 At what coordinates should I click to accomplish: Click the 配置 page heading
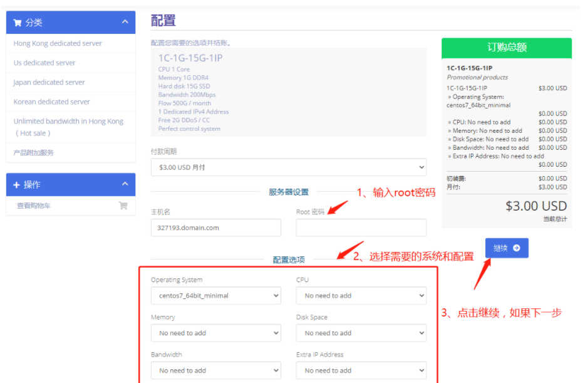pos(163,20)
